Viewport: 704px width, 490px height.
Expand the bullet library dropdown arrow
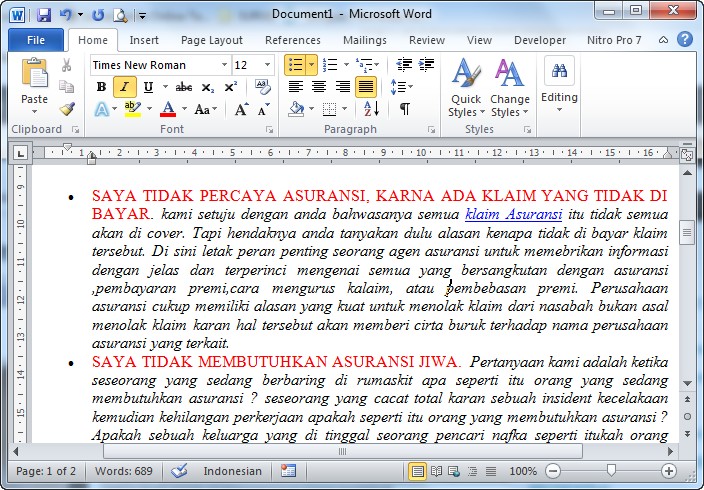pyautogui.click(x=312, y=65)
